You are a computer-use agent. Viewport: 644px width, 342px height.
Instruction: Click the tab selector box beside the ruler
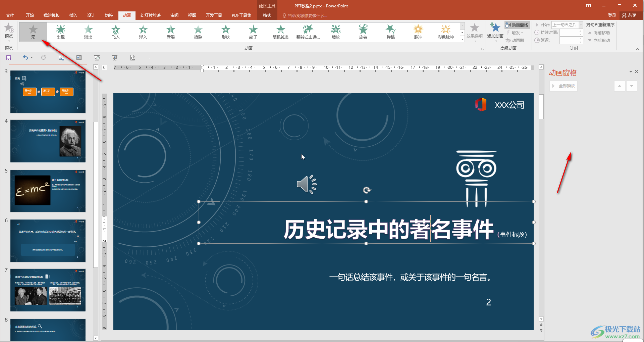(x=104, y=67)
